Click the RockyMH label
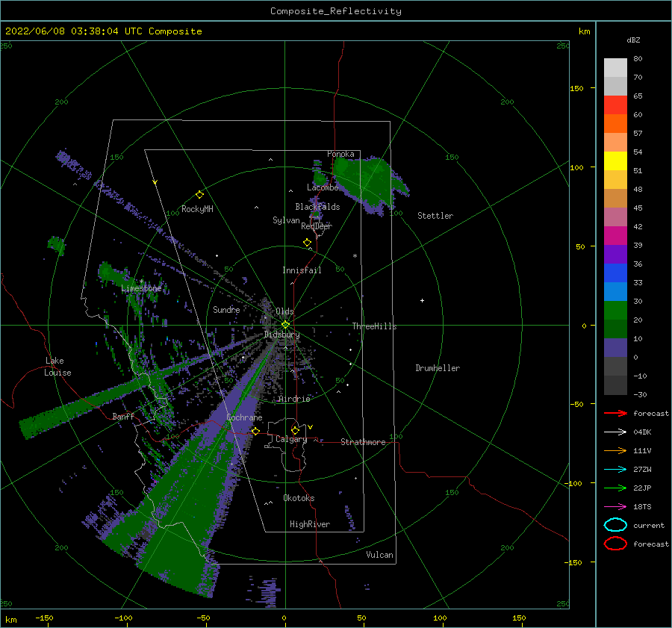 [197, 209]
